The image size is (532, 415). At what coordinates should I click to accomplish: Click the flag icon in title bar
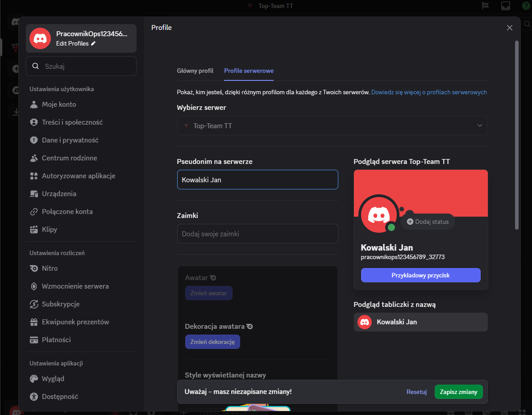click(x=485, y=6)
